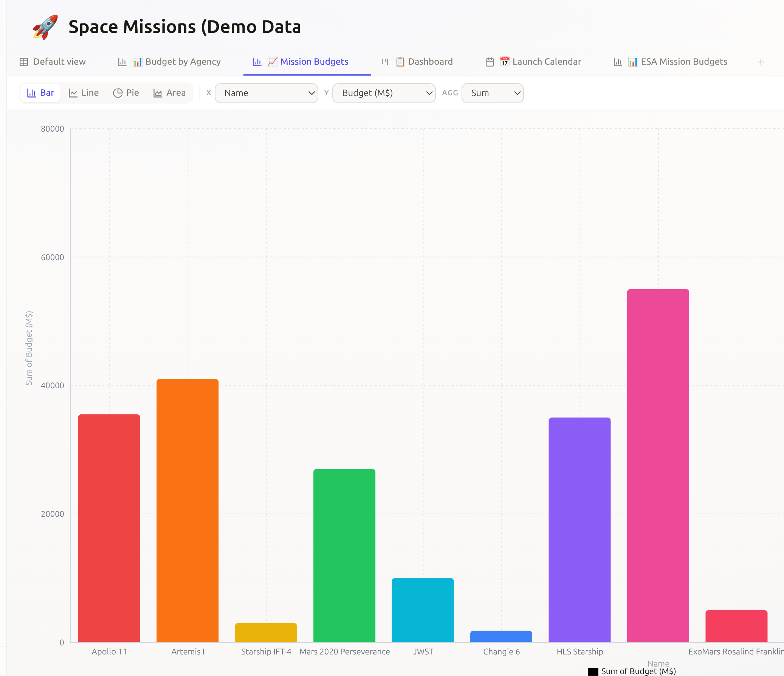Open ESA Mission Budgets tab
This screenshot has width=784, height=676.
(670, 62)
